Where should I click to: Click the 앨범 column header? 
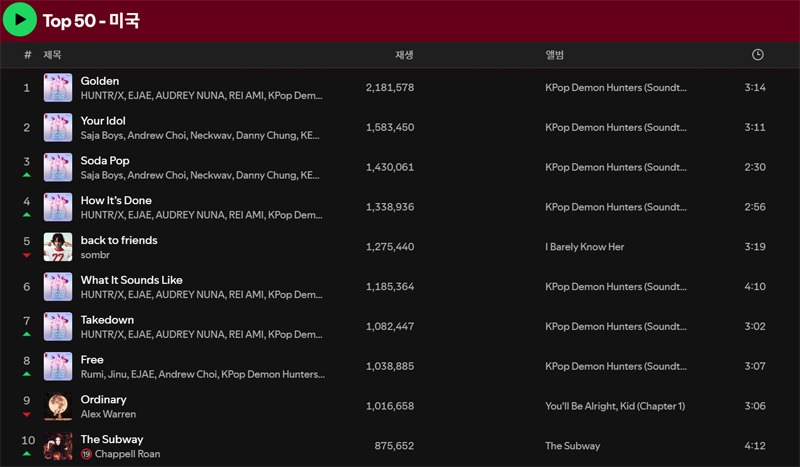[555, 55]
